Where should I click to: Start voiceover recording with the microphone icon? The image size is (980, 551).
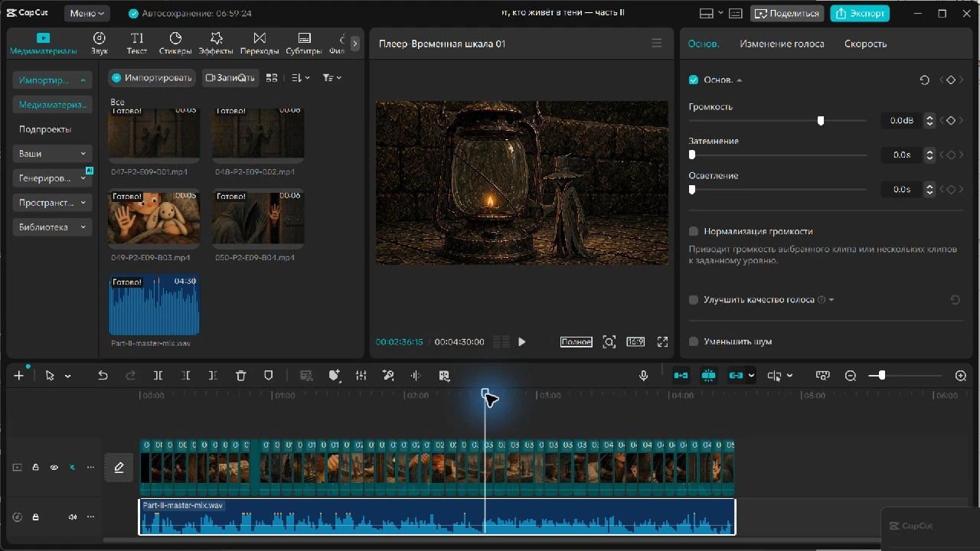tap(643, 376)
